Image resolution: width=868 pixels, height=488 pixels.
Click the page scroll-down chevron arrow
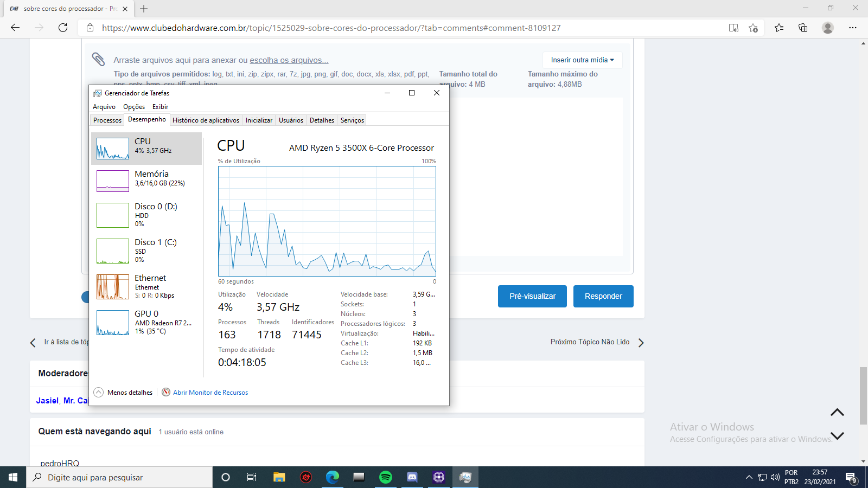tap(837, 435)
